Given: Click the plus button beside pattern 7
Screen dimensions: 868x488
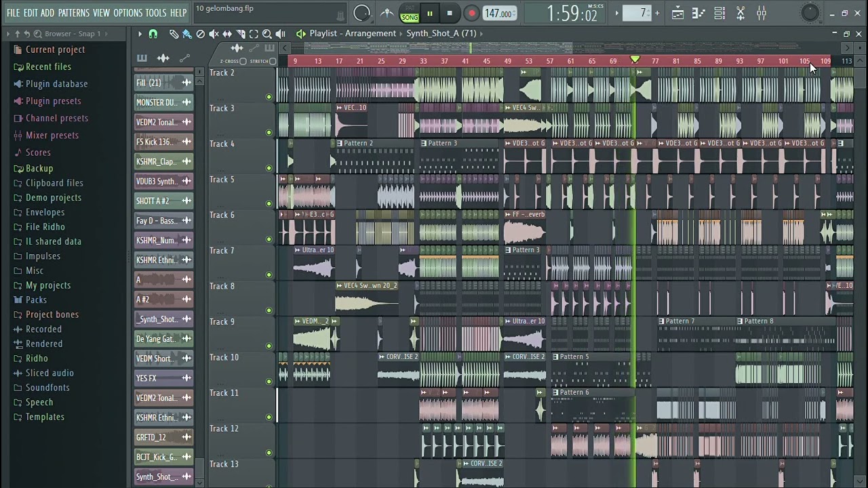Looking at the screenshot, I should point(656,13).
